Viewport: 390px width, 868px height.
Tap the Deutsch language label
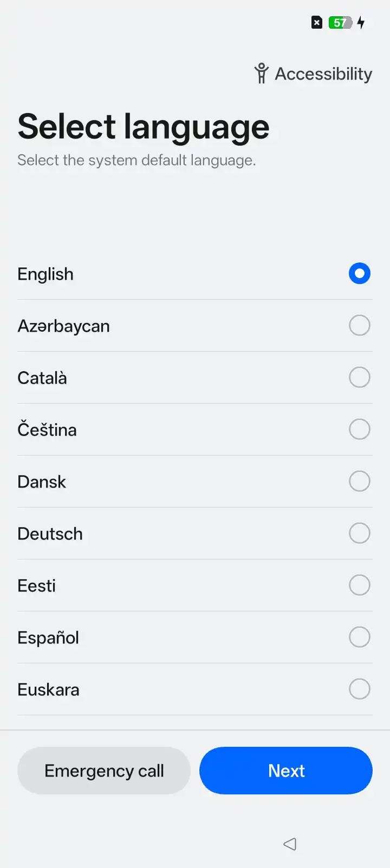pyautogui.click(x=50, y=534)
